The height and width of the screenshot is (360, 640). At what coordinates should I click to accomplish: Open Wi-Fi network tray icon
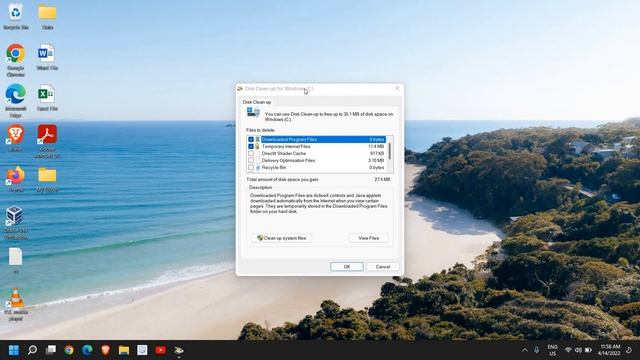[568, 350]
